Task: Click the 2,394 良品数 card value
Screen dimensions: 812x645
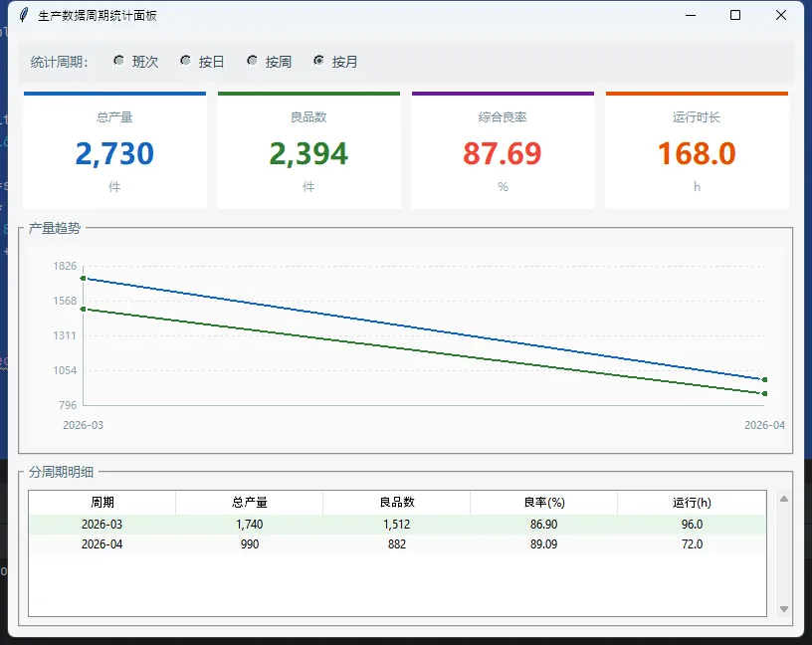Action: point(308,154)
